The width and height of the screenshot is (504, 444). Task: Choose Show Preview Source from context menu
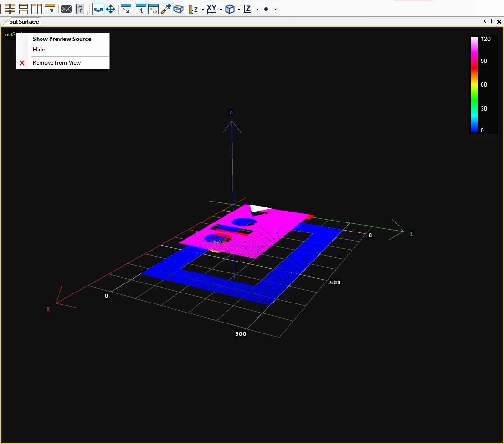[62, 39]
